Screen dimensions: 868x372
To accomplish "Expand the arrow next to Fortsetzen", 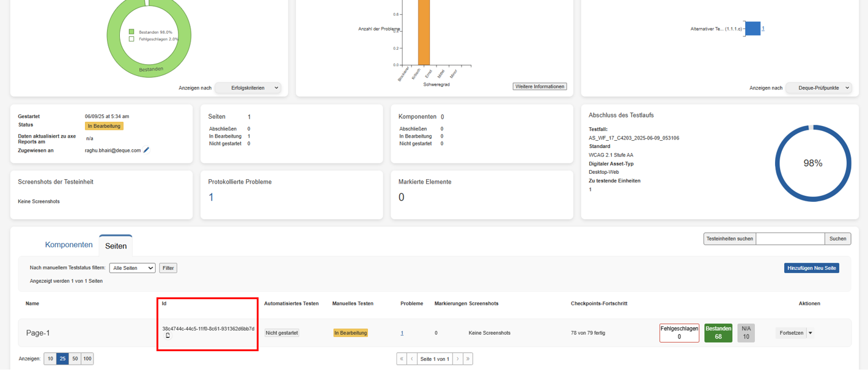I will (x=811, y=333).
